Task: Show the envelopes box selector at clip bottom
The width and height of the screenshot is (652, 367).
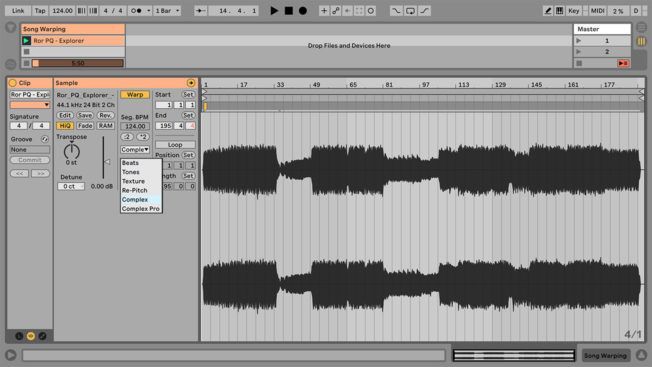Action: point(42,336)
